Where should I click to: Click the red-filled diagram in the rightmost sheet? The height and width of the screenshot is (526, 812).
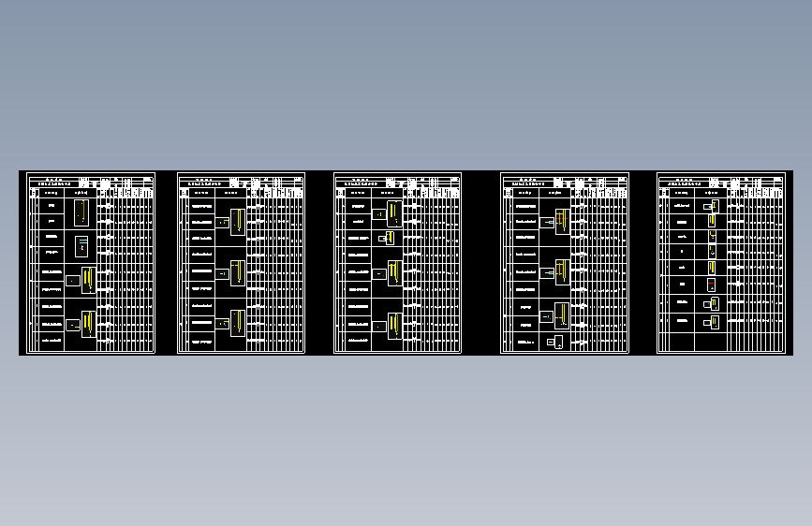pyautogui.click(x=712, y=285)
